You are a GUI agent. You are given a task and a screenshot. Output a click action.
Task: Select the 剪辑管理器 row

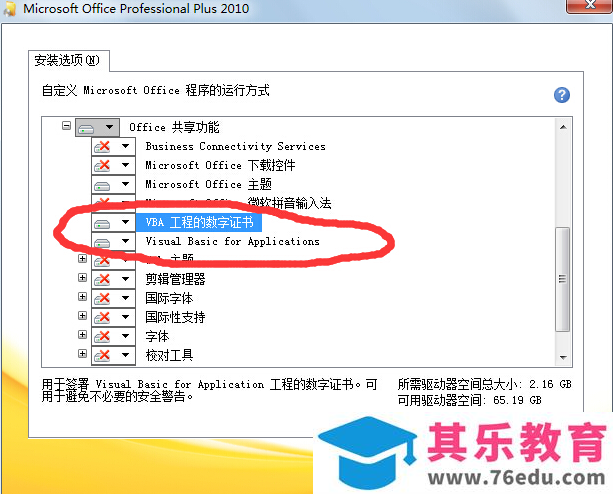click(175, 279)
